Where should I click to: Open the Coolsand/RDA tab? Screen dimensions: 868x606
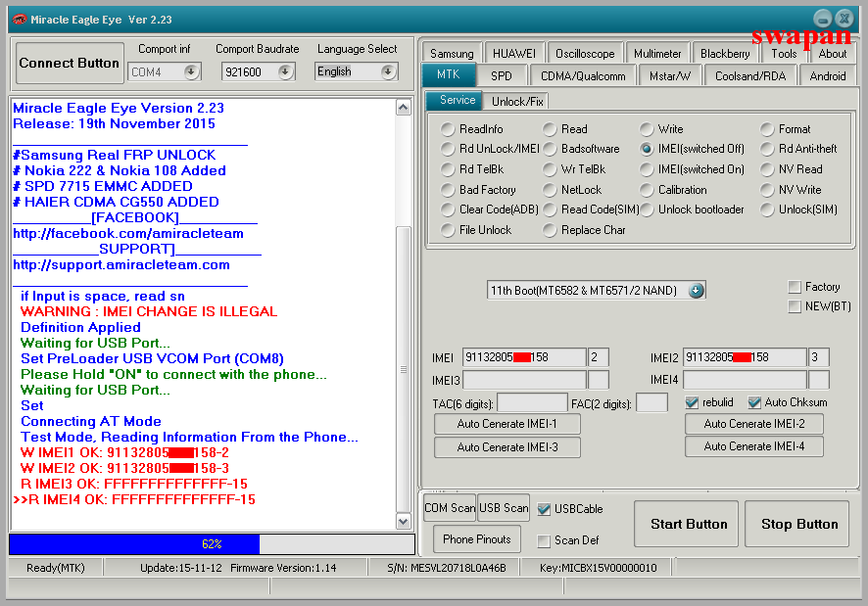[750, 76]
